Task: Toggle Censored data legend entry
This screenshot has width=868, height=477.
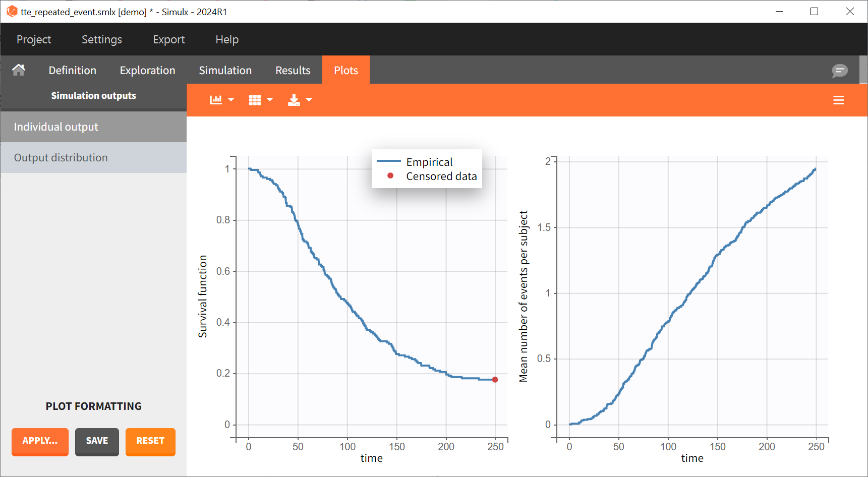Action: coord(440,176)
